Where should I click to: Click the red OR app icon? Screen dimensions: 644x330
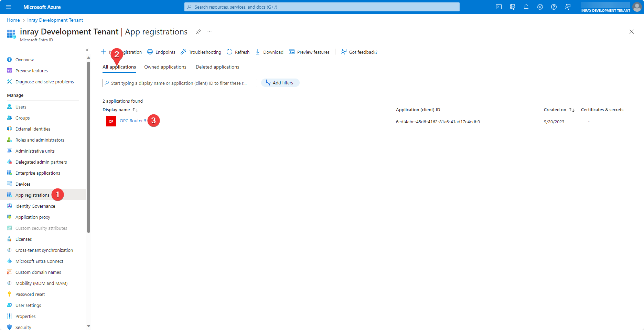coord(111,121)
